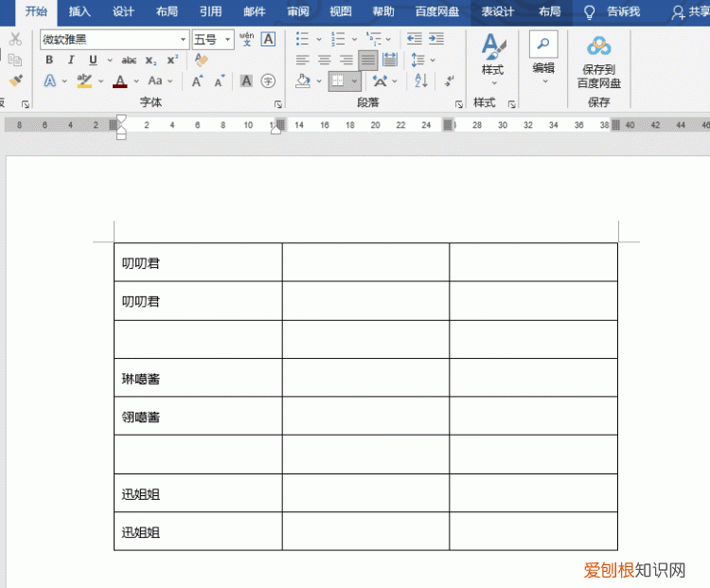Clear all formatting eraser icon
The width and height of the screenshot is (710, 588).
pyautogui.click(x=201, y=60)
